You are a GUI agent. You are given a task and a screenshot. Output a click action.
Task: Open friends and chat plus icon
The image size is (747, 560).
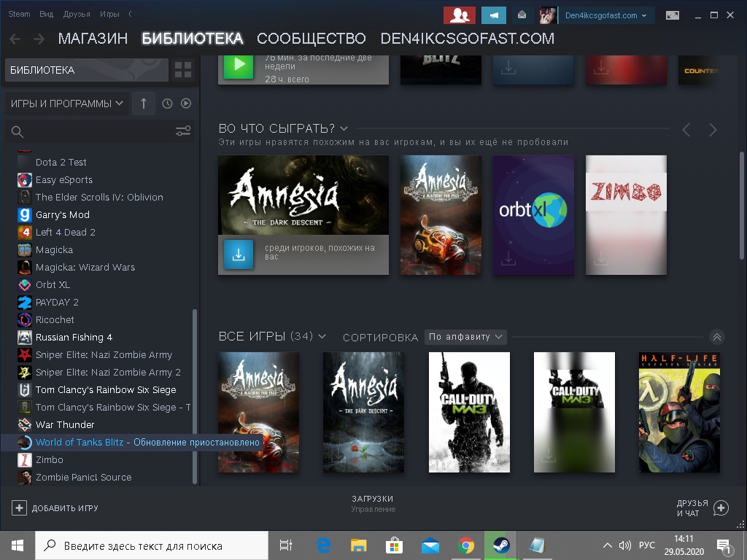coord(721,508)
